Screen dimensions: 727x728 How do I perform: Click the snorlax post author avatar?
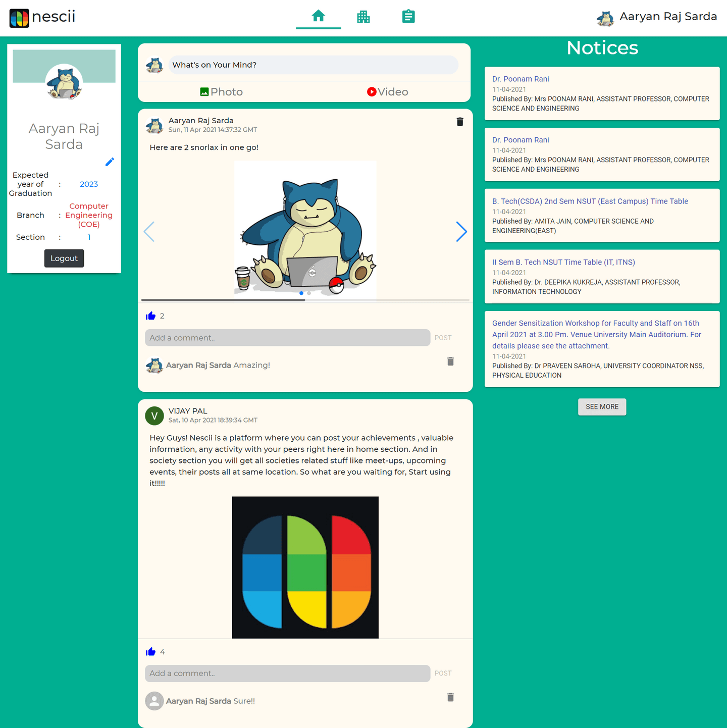(x=154, y=125)
